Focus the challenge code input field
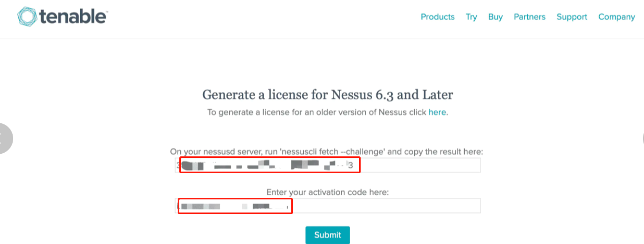 click(328, 165)
